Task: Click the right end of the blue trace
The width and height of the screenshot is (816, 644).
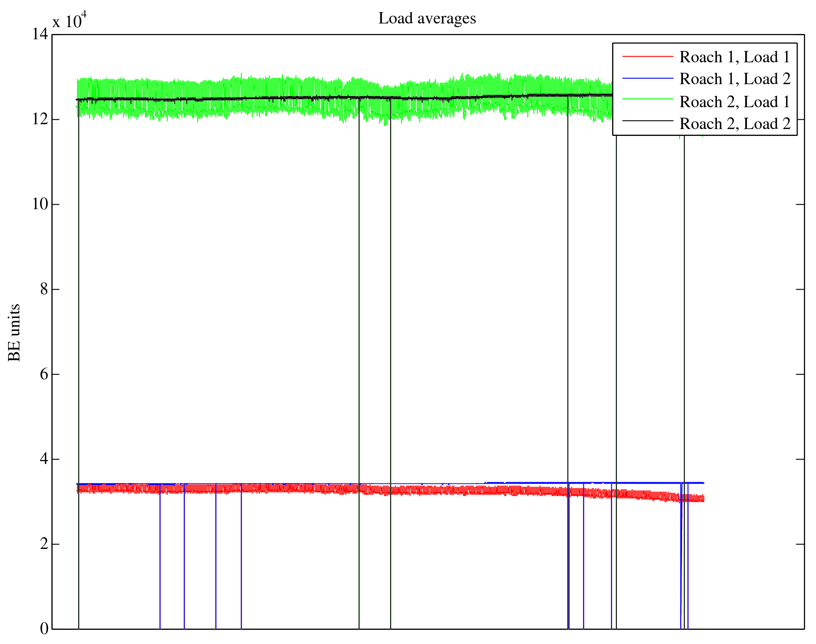Action: 703,483
